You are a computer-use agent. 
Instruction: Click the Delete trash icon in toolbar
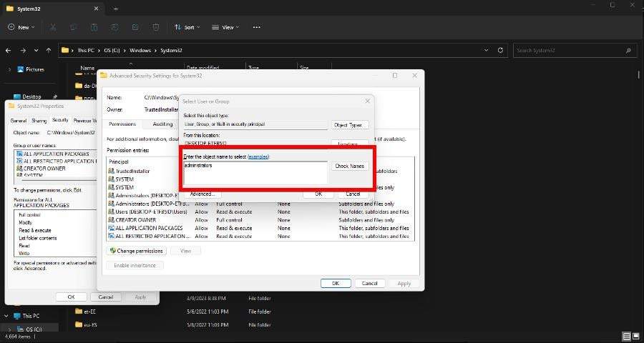click(156, 27)
